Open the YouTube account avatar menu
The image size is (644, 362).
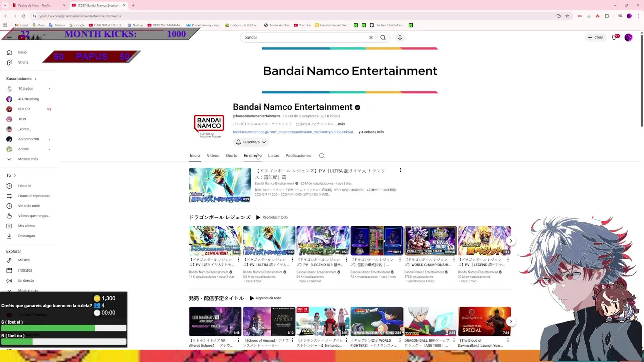[x=628, y=37]
